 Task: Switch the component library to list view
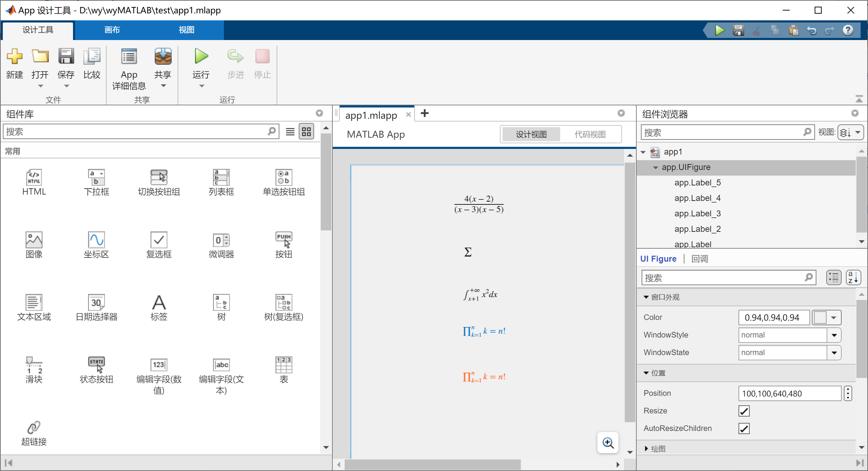[290, 132]
